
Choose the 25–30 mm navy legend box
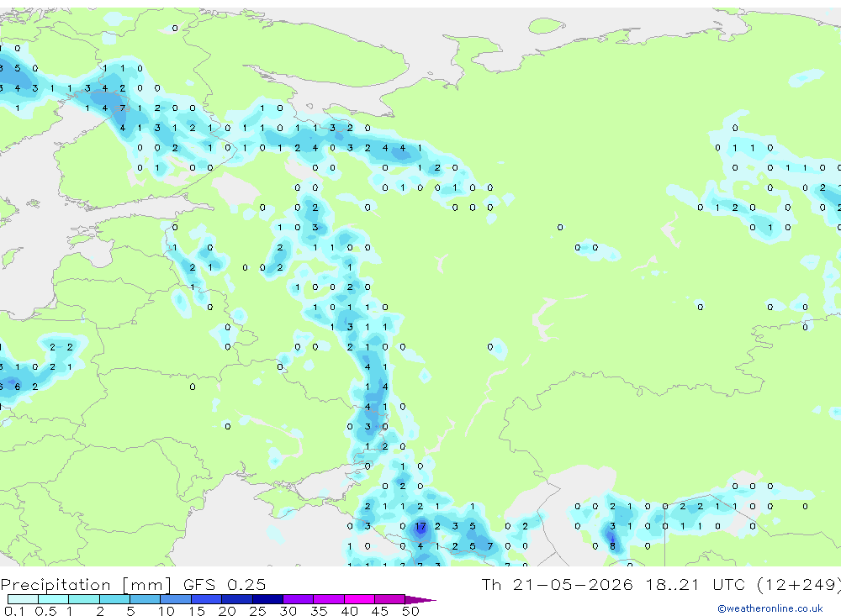click(x=267, y=599)
